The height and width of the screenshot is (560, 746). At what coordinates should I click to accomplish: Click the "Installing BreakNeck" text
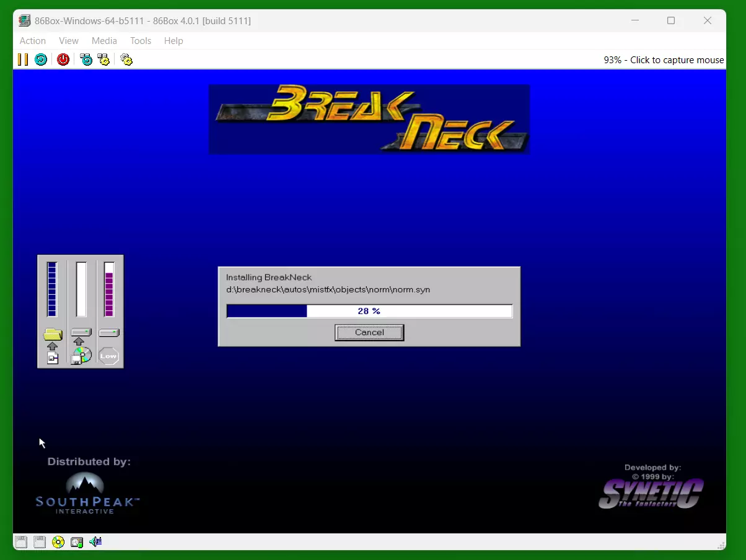[x=269, y=278]
